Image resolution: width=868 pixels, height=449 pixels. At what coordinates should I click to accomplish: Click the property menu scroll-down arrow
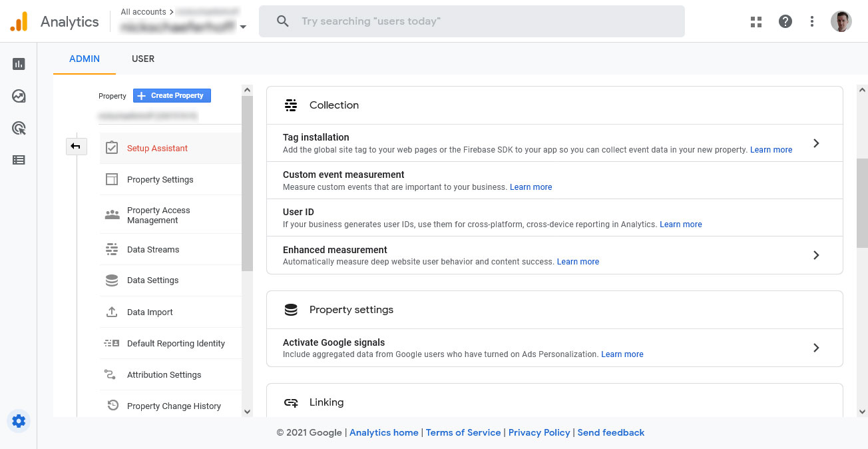tap(247, 412)
